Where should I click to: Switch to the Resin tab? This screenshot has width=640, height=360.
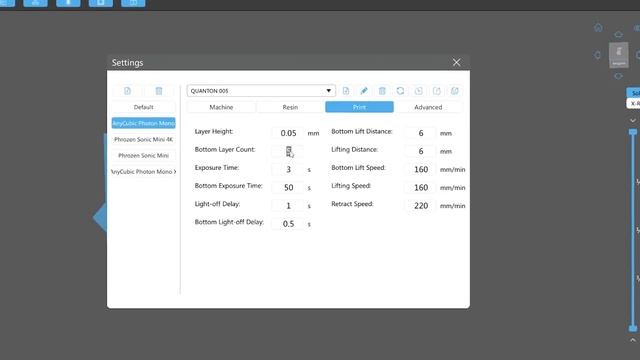pos(290,107)
